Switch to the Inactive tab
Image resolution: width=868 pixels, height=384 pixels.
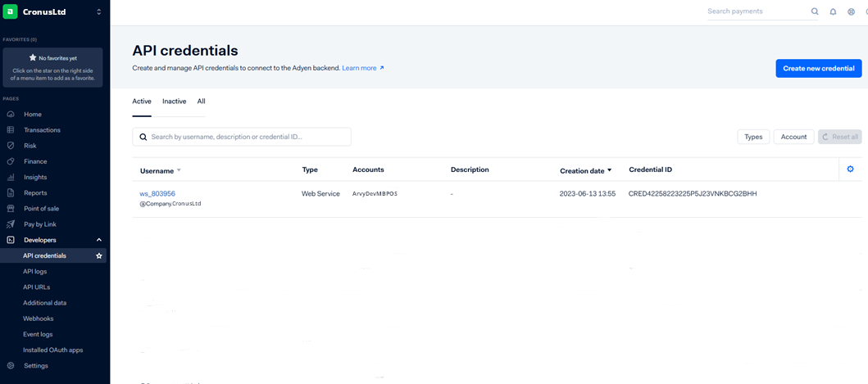coord(174,102)
